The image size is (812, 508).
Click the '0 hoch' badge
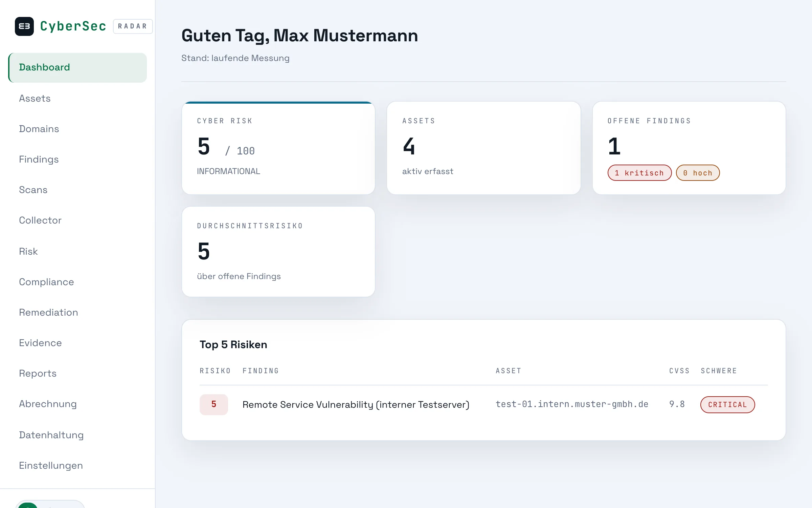[698, 173]
